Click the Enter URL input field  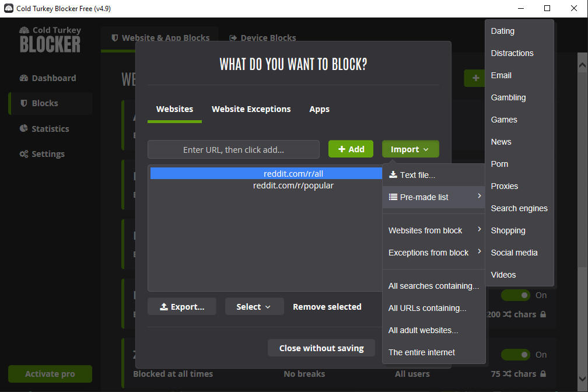point(233,150)
